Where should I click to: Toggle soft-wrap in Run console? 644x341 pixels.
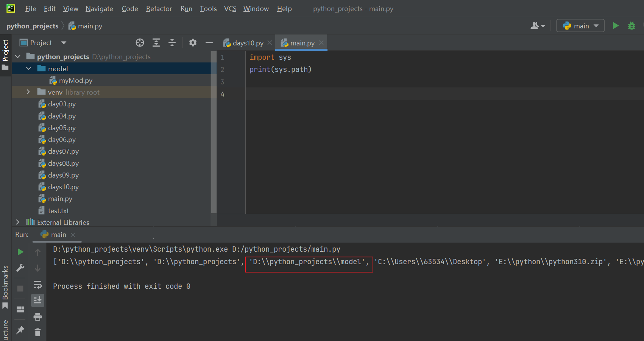click(x=37, y=285)
